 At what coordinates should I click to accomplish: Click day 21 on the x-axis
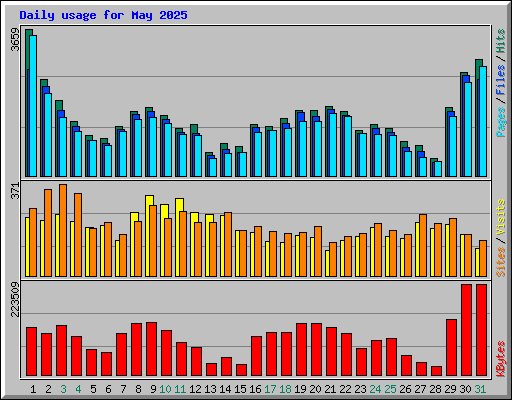pyautogui.click(x=330, y=389)
